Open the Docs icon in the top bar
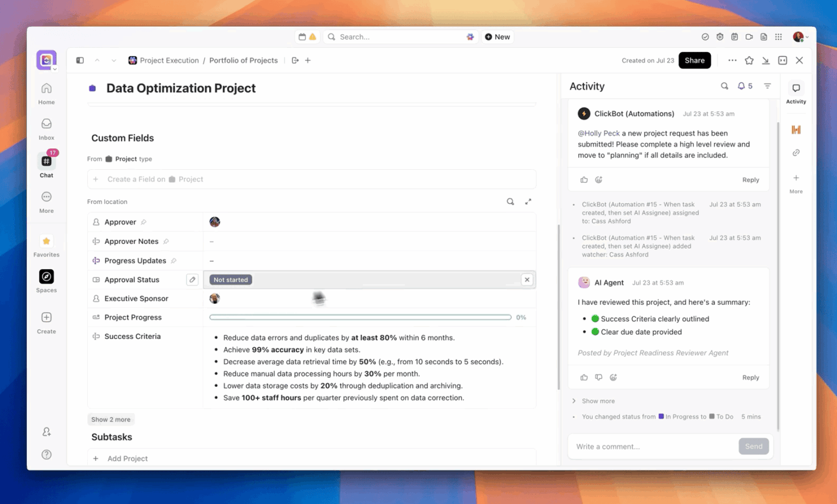The width and height of the screenshot is (837, 504). [x=763, y=36]
